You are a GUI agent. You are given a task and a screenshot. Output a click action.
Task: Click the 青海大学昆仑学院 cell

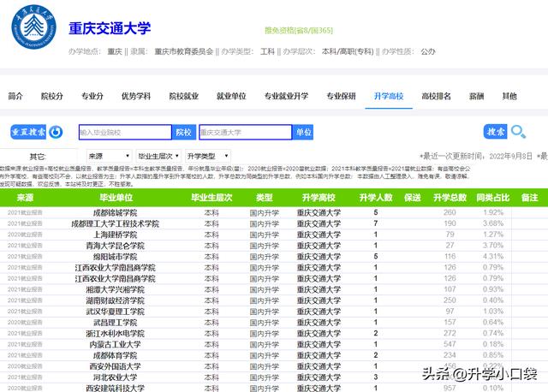(x=115, y=246)
